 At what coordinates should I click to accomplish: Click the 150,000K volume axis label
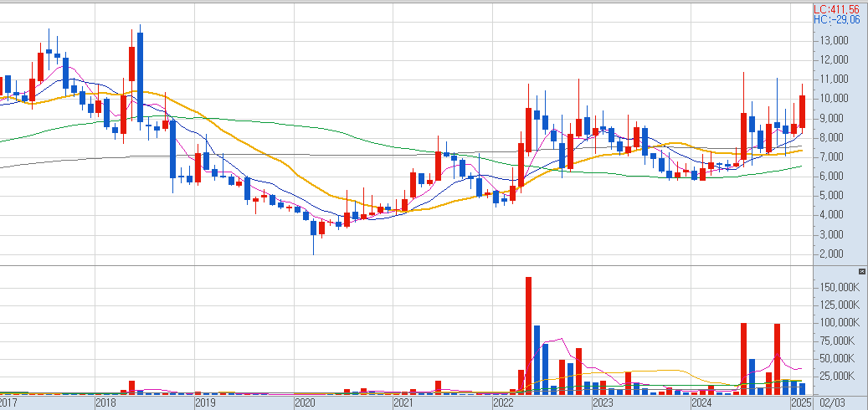(840, 287)
